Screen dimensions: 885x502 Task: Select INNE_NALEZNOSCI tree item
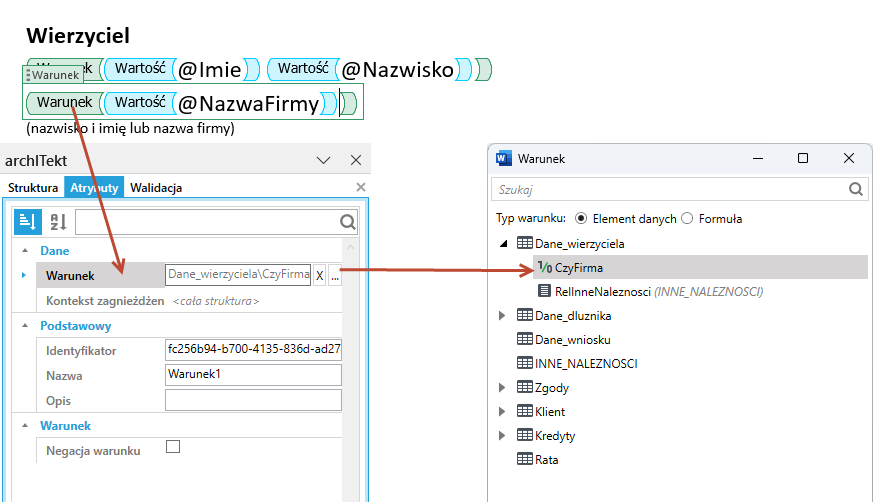click(586, 364)
